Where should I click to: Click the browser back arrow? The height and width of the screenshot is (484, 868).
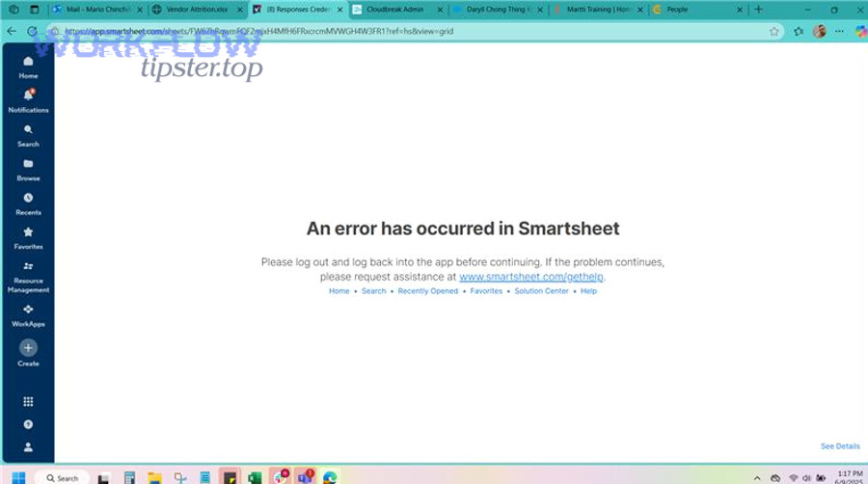[x=12, y=31]
